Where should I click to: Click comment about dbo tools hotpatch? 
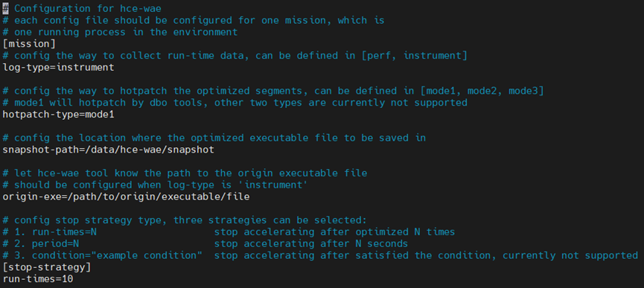click(x=235, y=103)
